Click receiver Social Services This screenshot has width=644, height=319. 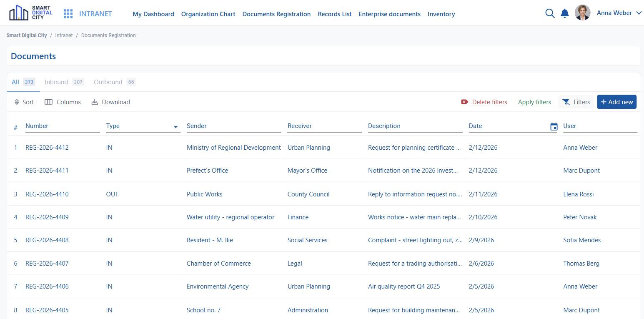coord(307,240)
